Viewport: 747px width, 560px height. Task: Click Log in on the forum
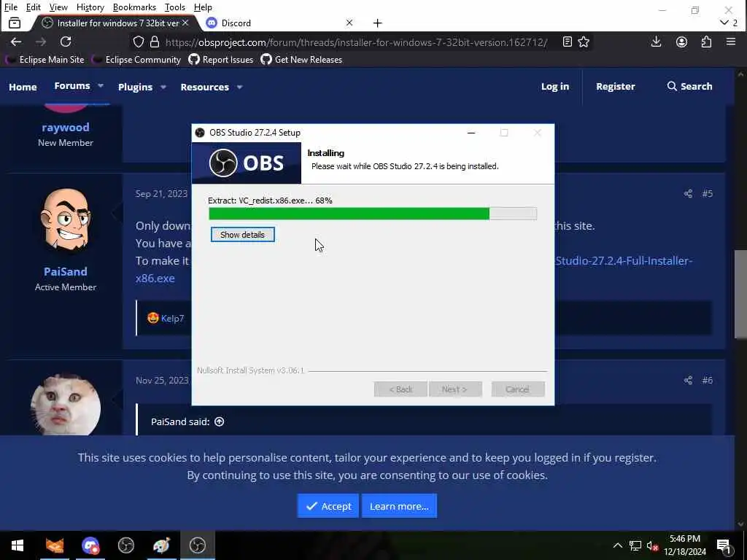click(x=555, y=86)
